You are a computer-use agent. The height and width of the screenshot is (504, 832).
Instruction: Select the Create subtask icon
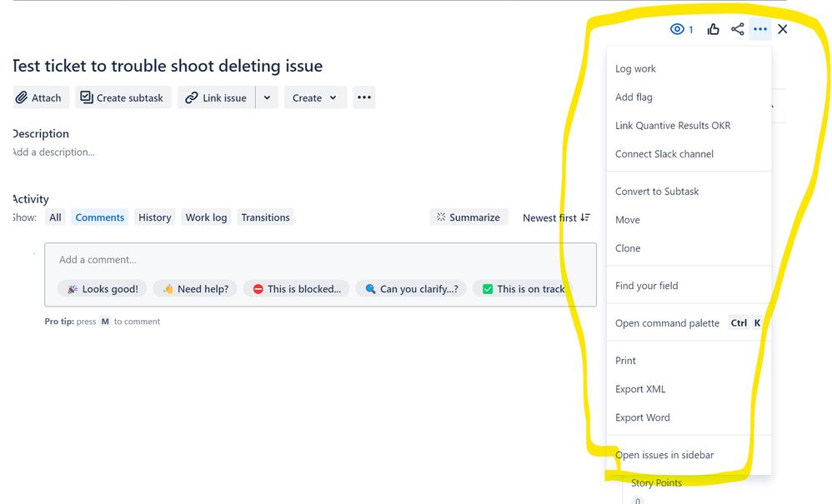pos(87,97)
